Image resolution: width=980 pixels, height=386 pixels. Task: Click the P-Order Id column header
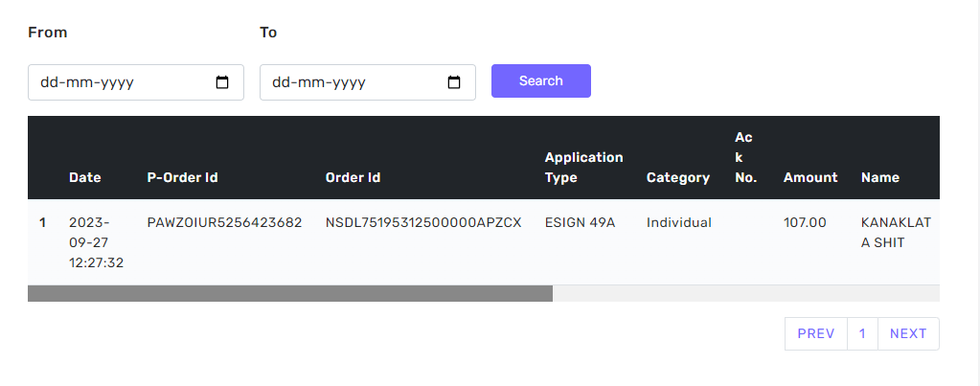click(x=182, y=177)
